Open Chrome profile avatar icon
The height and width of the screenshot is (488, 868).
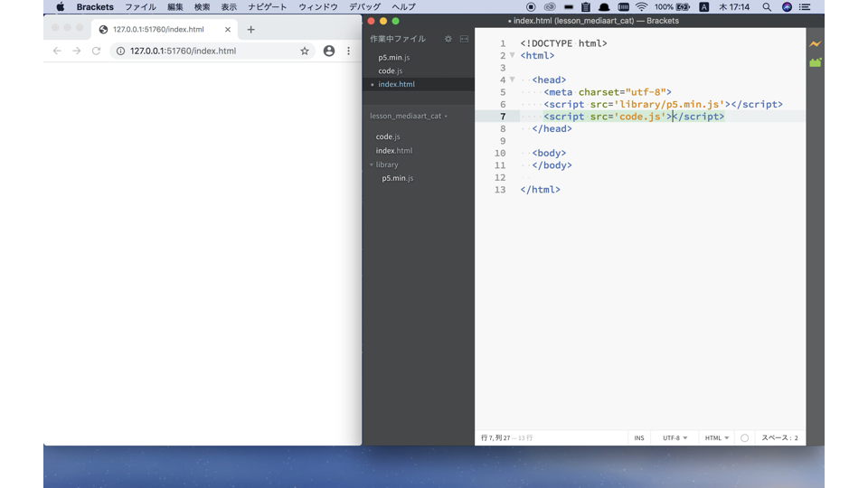click(329, 51)
